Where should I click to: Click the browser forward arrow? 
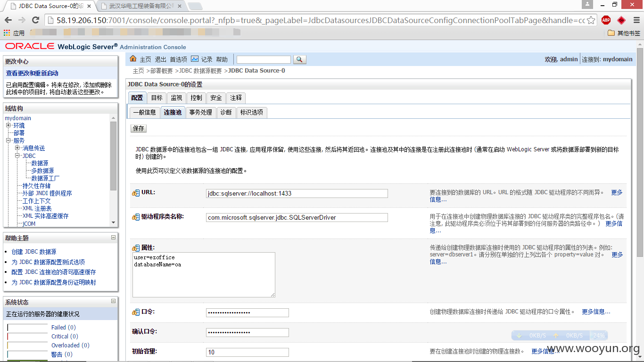22,20
